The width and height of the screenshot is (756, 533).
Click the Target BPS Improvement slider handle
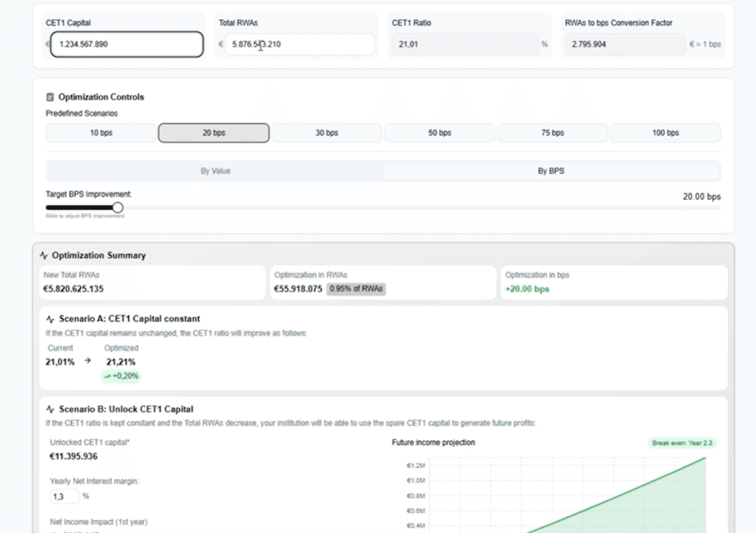coord(118,208)
